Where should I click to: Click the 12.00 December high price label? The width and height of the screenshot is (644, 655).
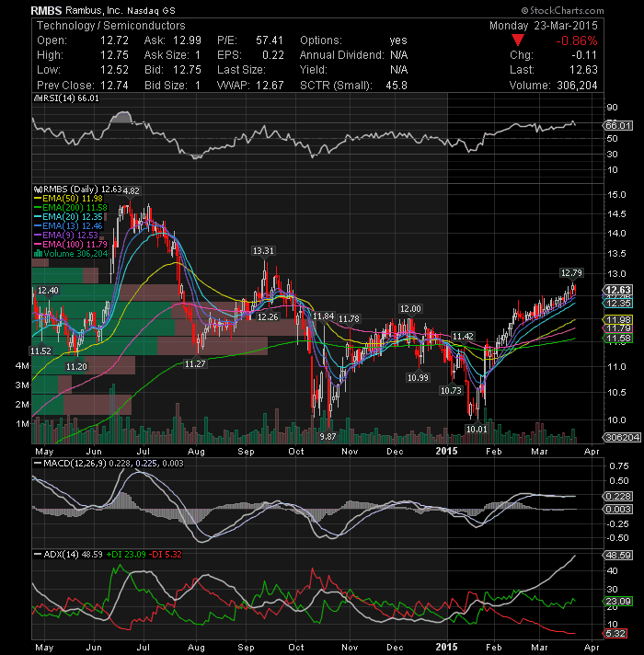click(x=410, y=309)
